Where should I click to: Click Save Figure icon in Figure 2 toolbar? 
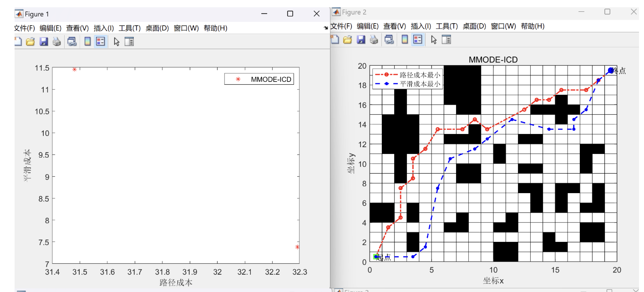tap(361, 39)
